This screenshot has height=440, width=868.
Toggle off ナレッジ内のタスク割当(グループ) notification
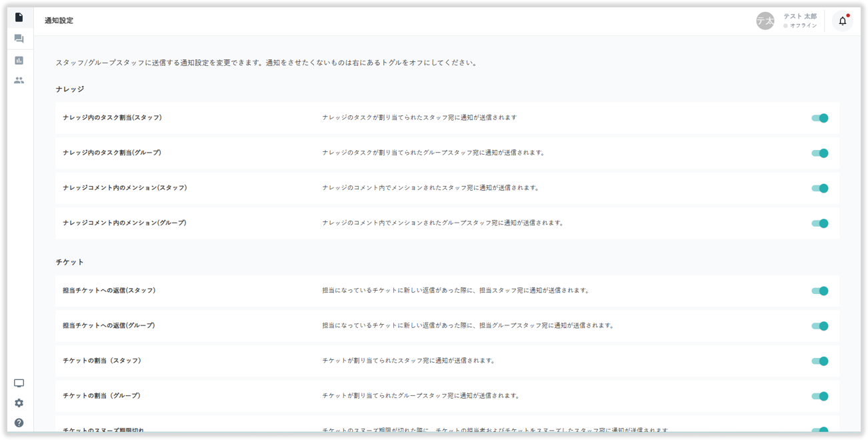819,153
